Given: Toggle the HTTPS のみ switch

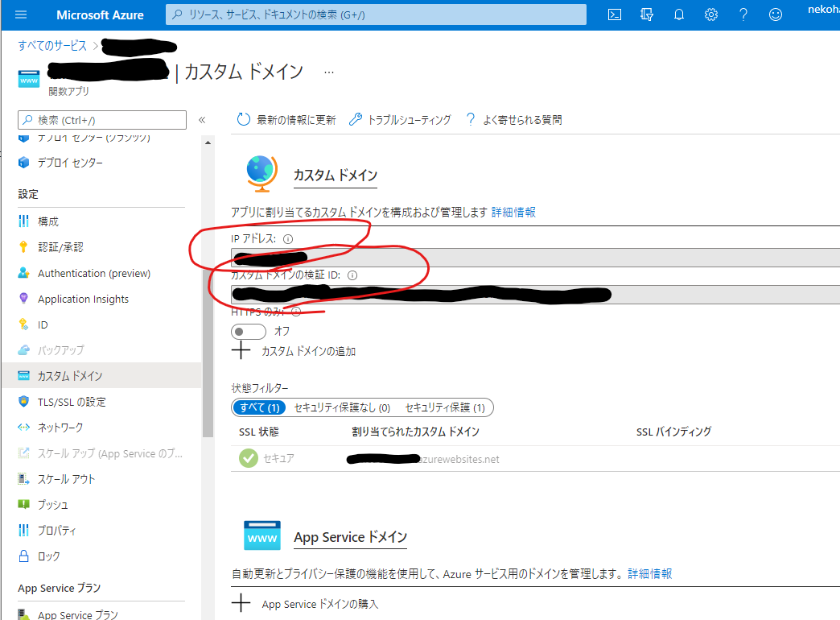Looking at the screenshot, I should click(x=249, y=332).
